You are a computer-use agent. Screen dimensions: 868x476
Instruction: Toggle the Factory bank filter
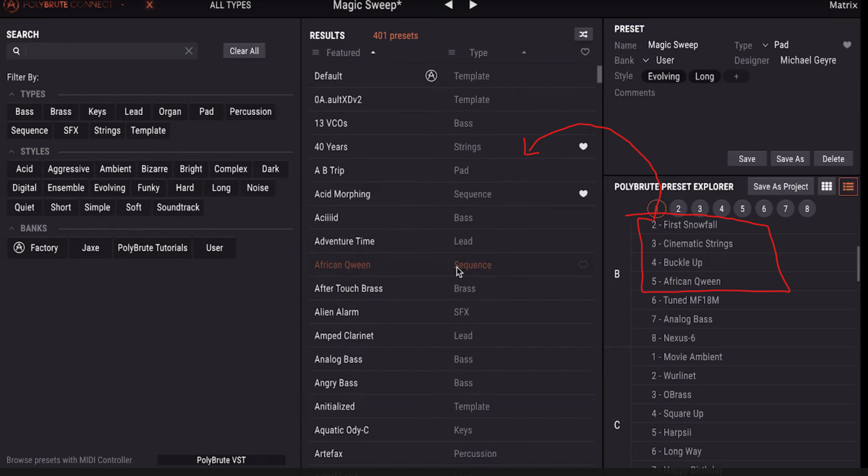36,247
